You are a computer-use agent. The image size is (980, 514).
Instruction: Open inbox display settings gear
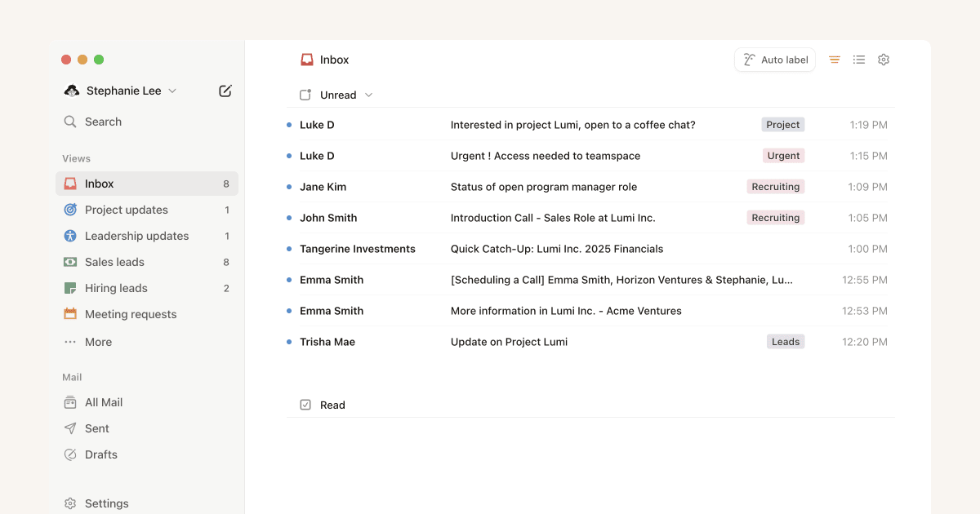[883, 60]
